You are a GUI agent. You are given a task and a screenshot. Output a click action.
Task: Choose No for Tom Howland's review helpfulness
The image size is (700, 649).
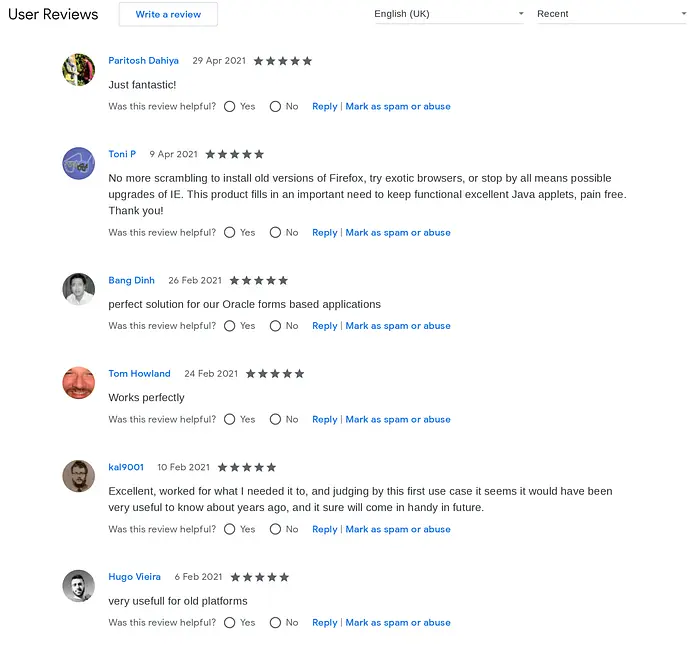click(x=275, y=420)
